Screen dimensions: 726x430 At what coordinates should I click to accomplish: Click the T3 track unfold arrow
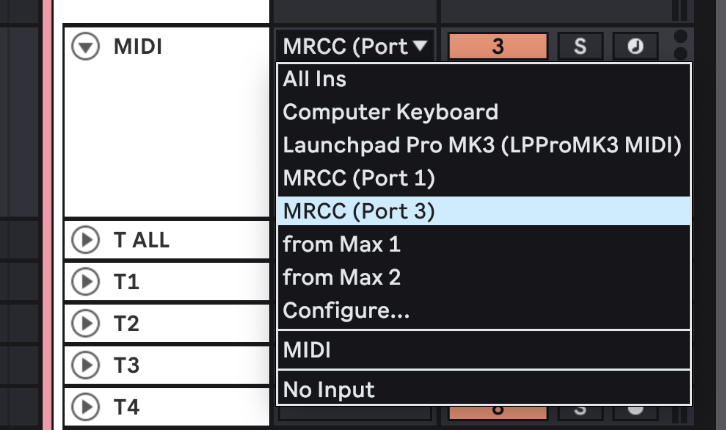pyautogui.click(x=87, y=365)
